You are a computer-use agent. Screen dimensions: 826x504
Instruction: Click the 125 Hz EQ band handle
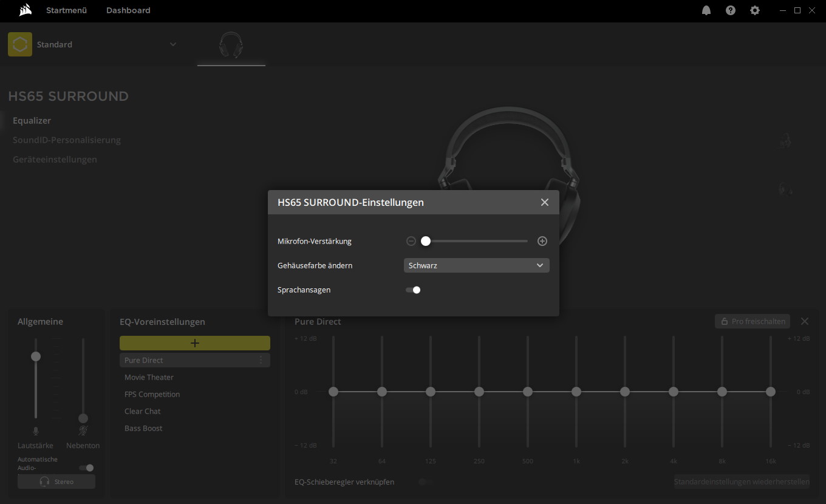coord(431,392)
